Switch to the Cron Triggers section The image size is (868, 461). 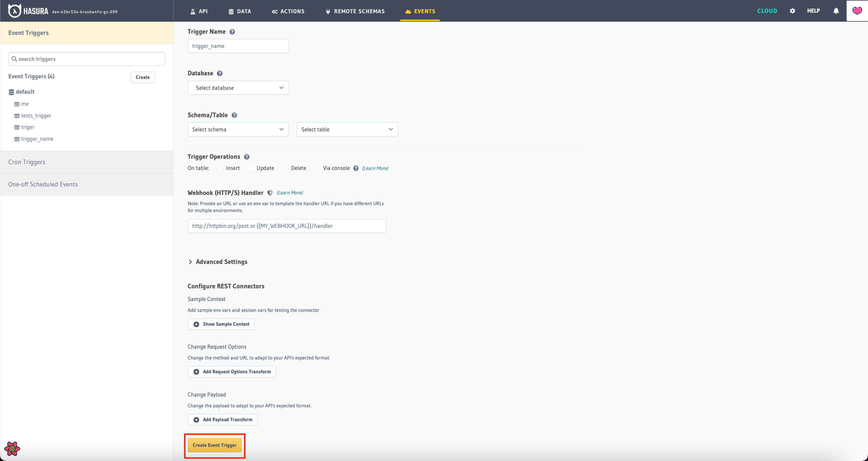27,162
